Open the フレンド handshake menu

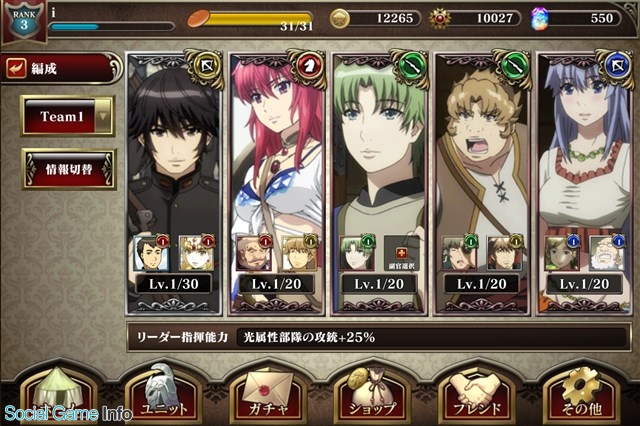point(476,394)
